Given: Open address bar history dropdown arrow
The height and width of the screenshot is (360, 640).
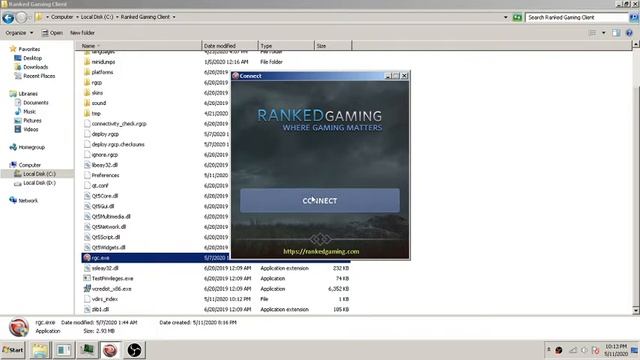Looking at the screenshot, I should pos(506,17).
